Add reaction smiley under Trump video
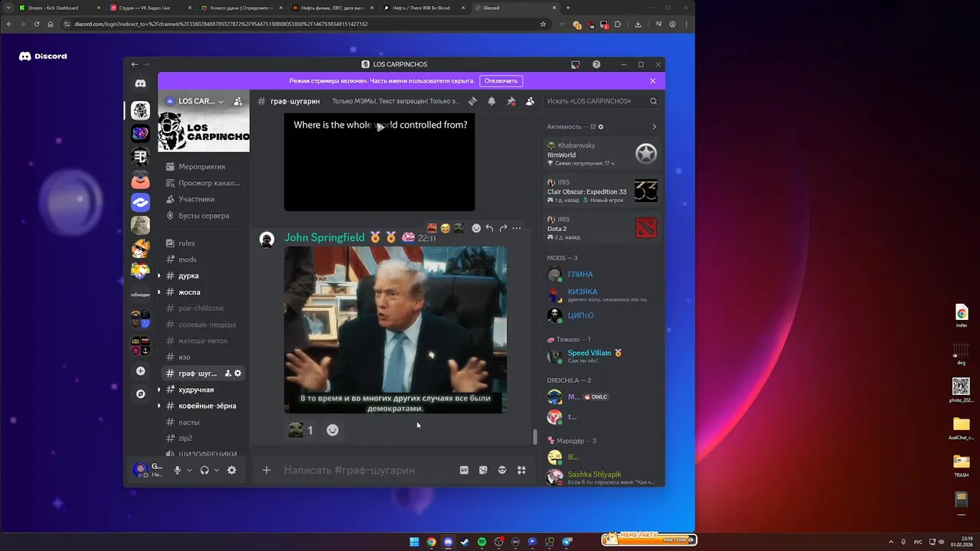The image size is (980, 551). pos(332,430)
